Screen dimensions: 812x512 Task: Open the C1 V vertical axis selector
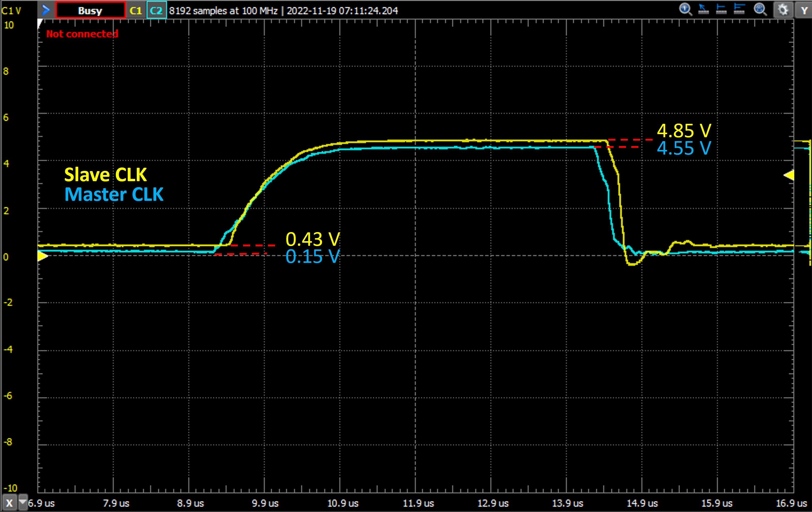pyautogui.click(x=11, y=11)
